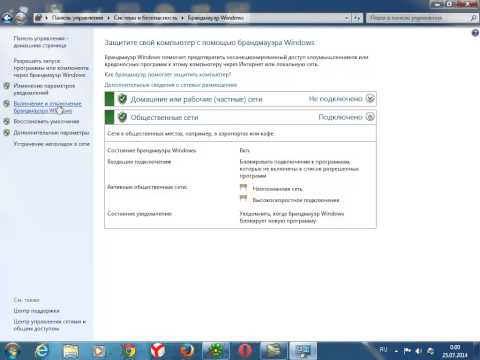Click the navigation Forward arrow
Viewport: 480px width, 360px height.
point(21,18)
